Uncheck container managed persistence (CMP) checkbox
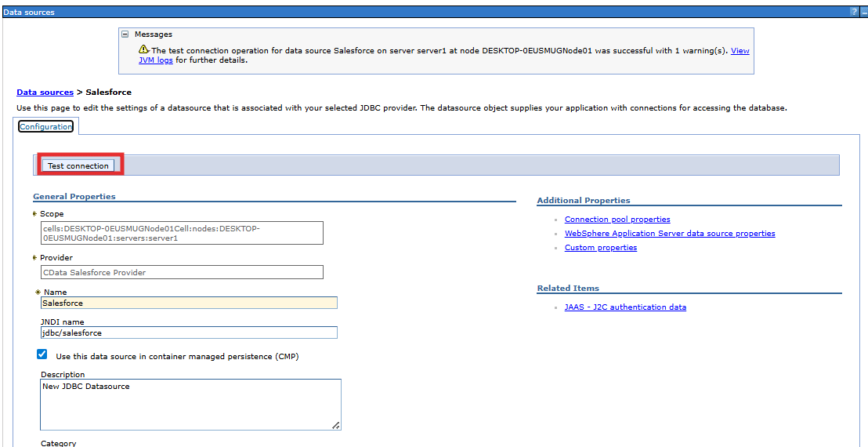The height and width of the screenshot is (447, 868). 42,354
